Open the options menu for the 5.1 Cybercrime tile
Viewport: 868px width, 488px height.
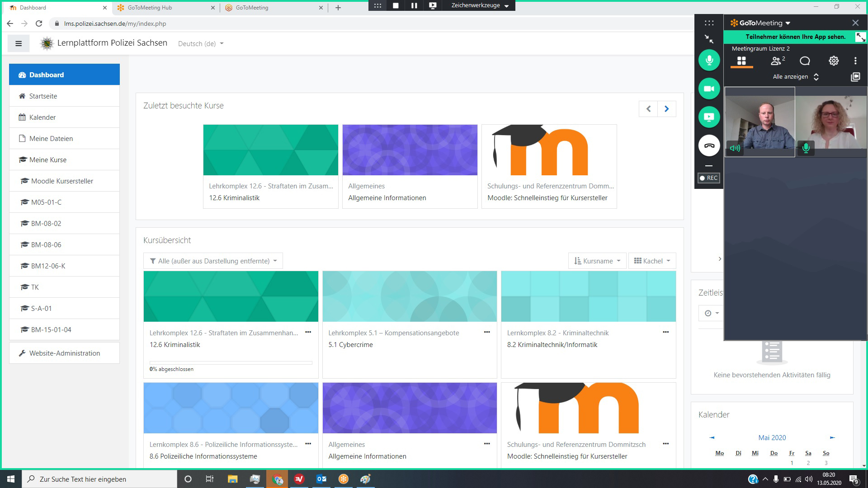click(x=487, y=332)
